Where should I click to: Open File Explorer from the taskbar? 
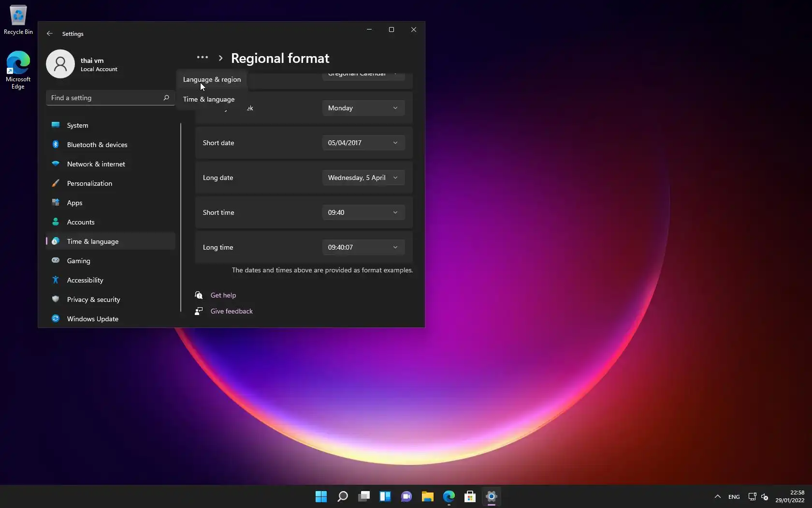tap(428, 496)
